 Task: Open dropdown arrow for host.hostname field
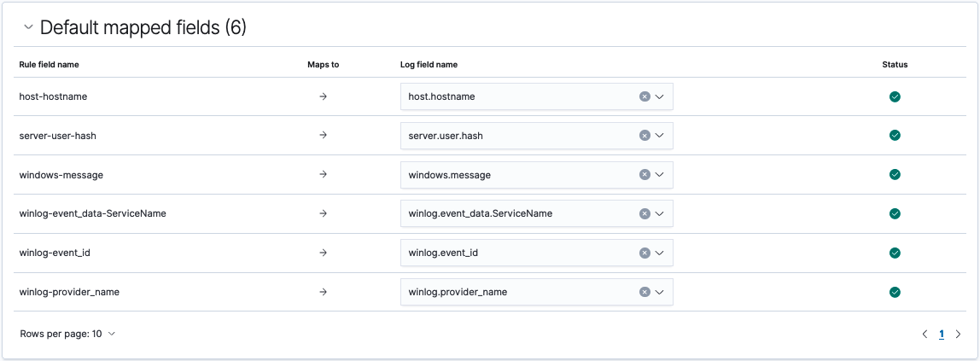coord(660,96)
